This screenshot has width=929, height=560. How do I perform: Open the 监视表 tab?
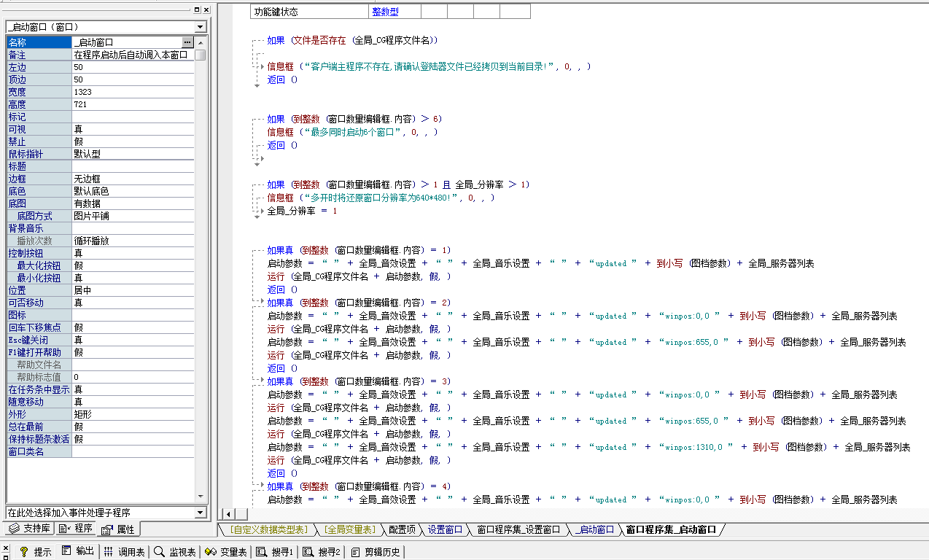[175, 552]
